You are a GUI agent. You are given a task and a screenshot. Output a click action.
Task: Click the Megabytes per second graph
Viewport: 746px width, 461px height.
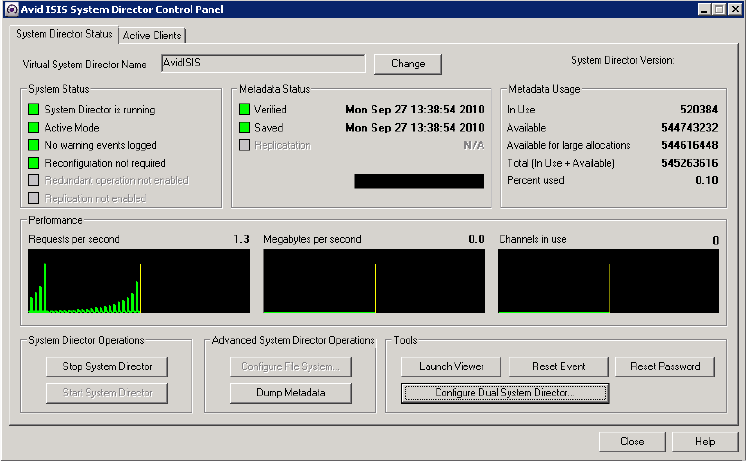(374, 281)
